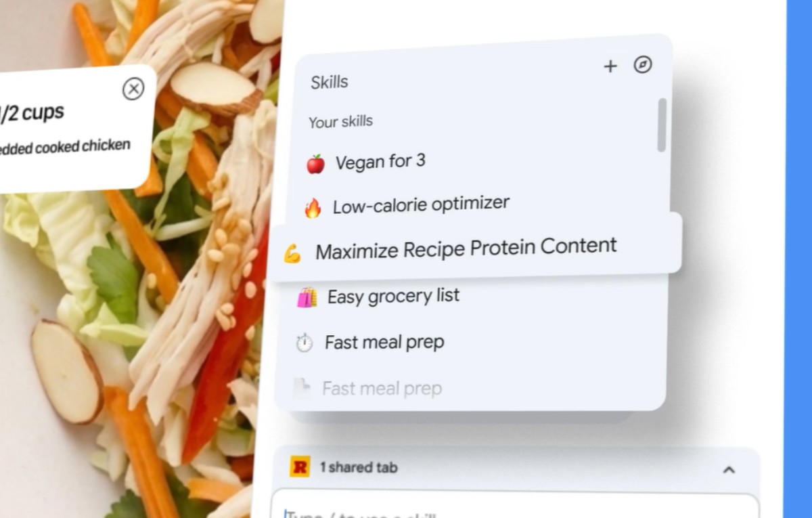Open the compass explore skills icon
Viewport: 812px width, 518px height.
642,65
